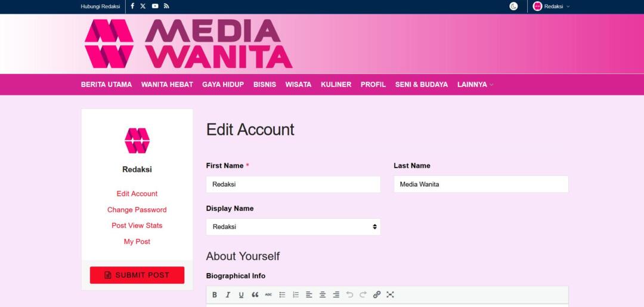This screenshot has height=307, width=644.
Task: Open the Edit Account sidebar link
Action: [x=137, y=194]
